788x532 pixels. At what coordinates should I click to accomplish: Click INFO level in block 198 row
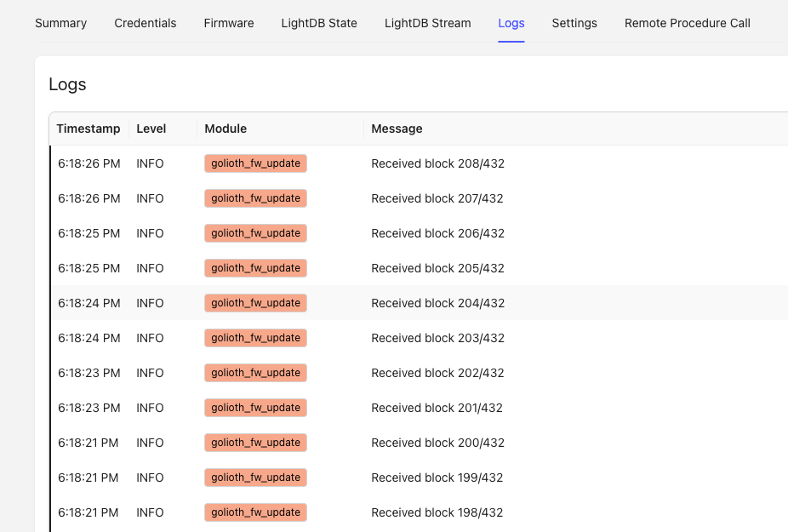tap(150, 512)
